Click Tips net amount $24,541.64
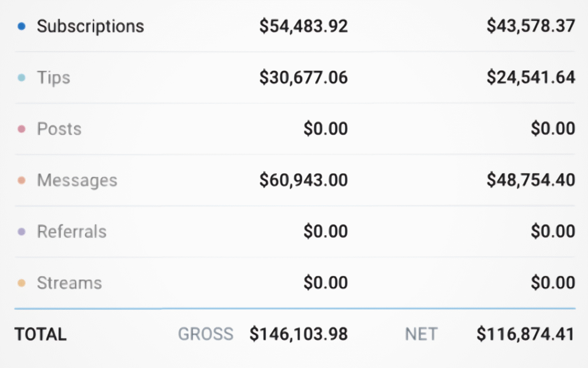Viewport: 588px width, 368px height. pos(531,78)
